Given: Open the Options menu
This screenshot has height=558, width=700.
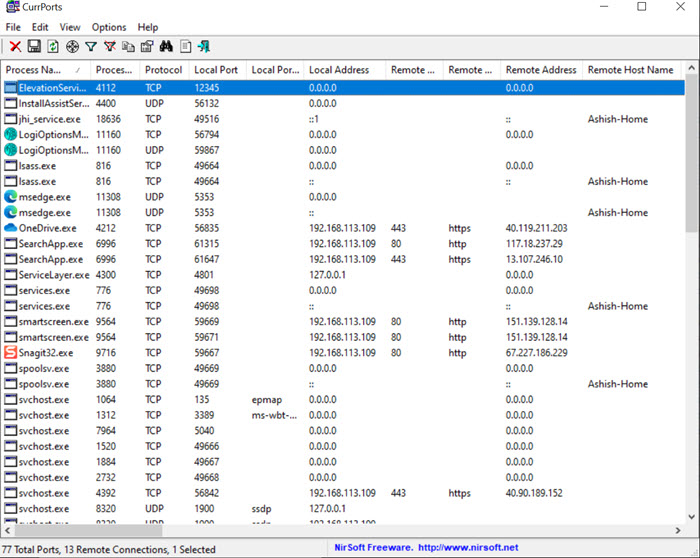Looking at the screenshot, I should pos(109,27).
